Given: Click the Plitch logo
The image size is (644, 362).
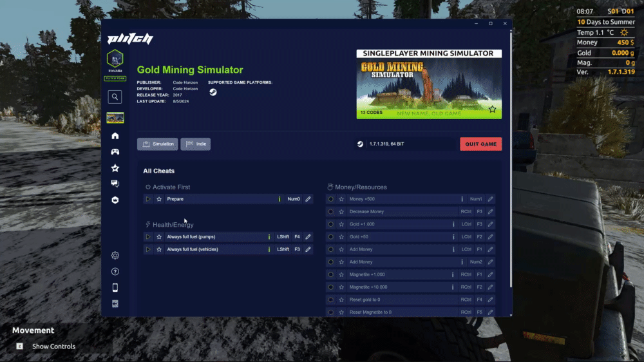Looking at the screenshot, I should pos(130,39).
